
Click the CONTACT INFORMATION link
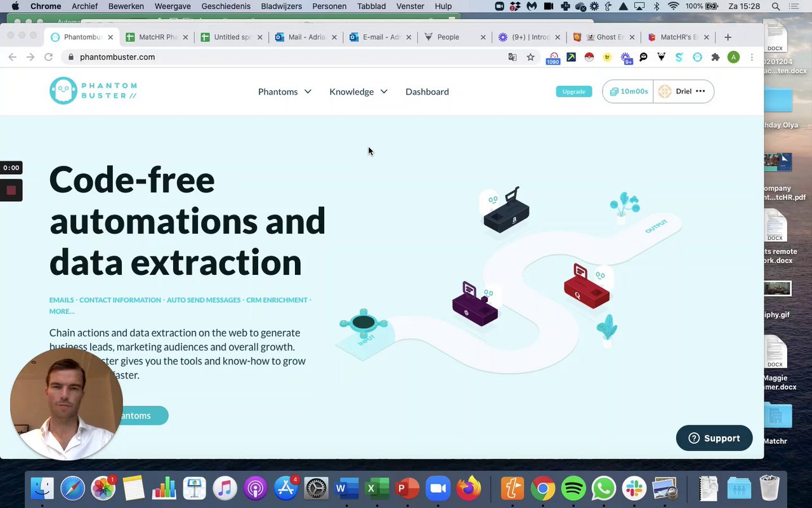(120, 300)
